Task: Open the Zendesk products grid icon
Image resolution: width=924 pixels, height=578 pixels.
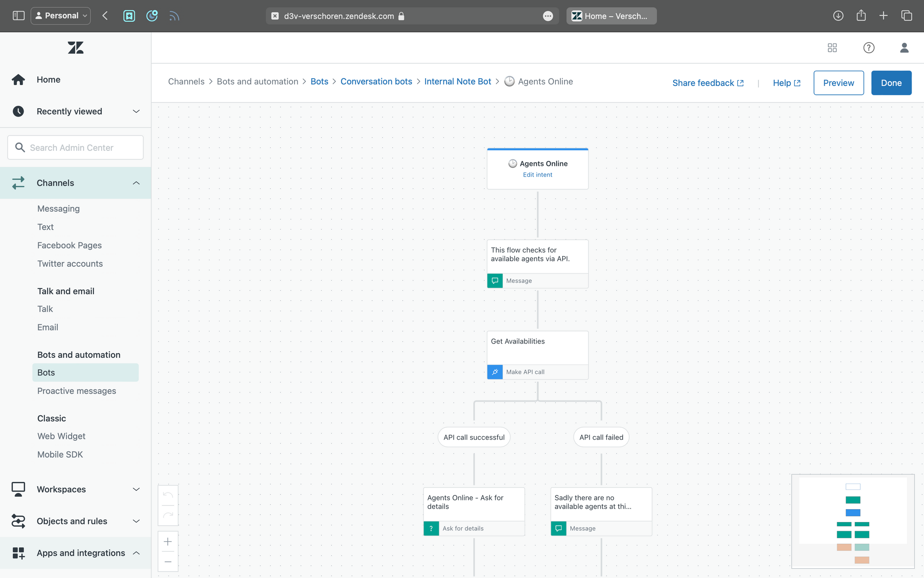Action: tap(832, 48)
